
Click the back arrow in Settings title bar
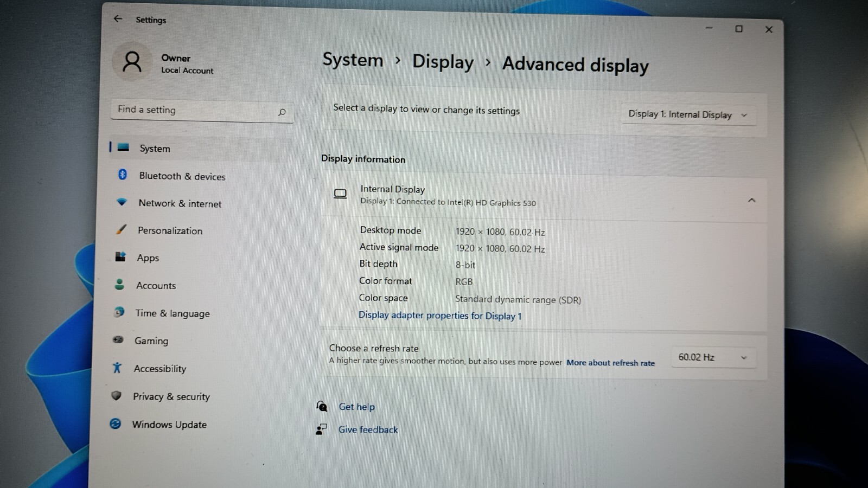click(x=118, y=18)
